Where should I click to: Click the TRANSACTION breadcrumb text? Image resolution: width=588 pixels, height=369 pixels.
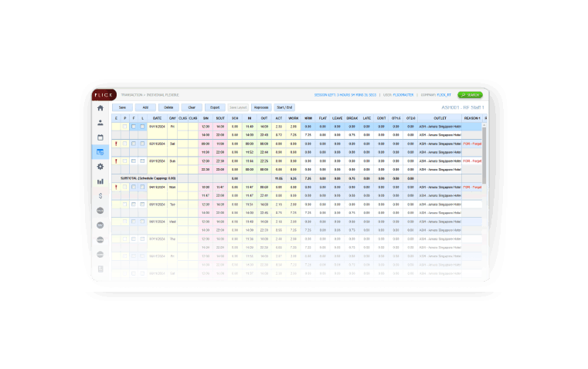(131, 95)
